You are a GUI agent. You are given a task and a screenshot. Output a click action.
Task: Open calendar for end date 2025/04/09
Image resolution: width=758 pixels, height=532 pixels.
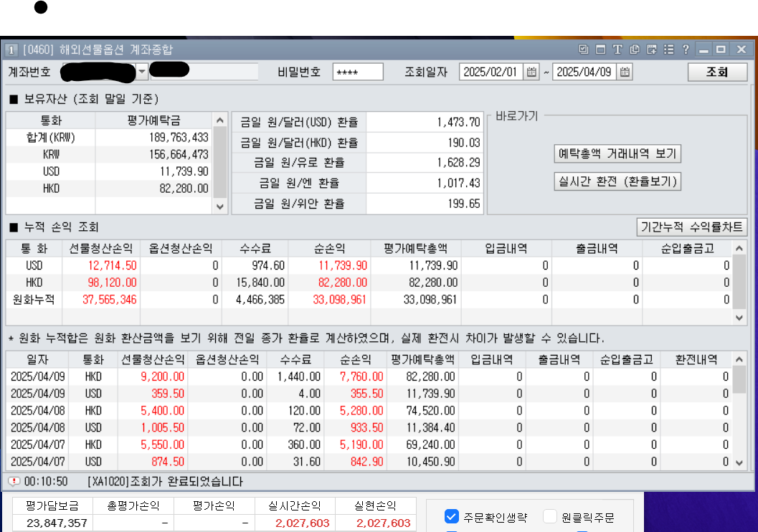[625, 72]
